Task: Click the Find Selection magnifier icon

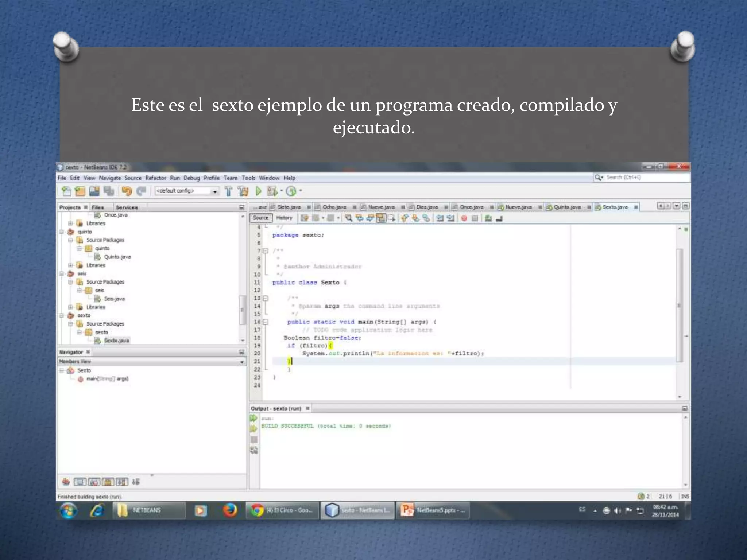Action: [349, 218]
